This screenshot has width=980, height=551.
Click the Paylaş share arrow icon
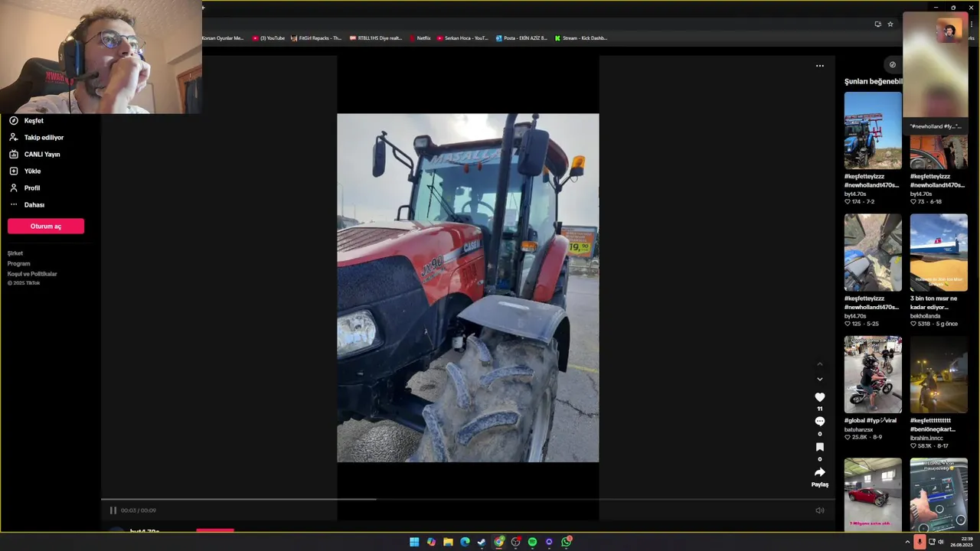(819, 472)
